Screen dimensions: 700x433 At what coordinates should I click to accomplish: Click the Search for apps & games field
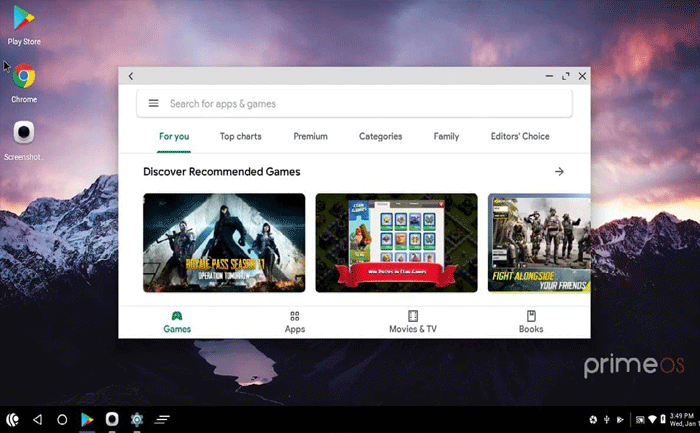[354, 104]
